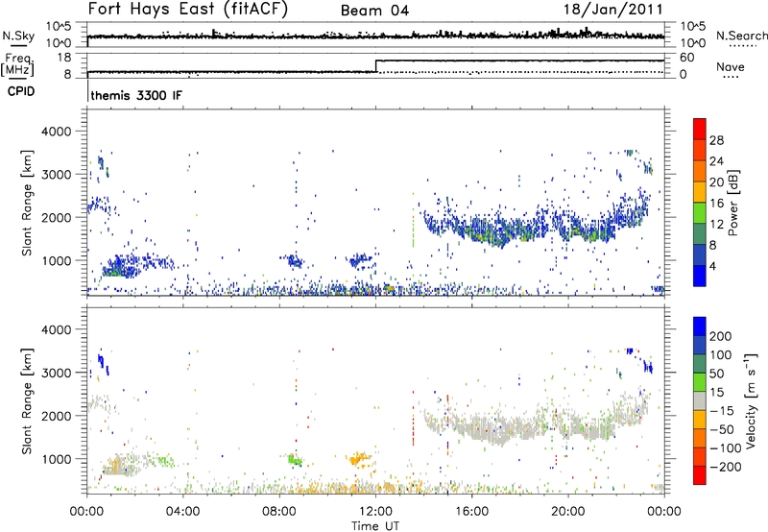
Task: Click the 'N.Search' legend label
Action: tap(741, 36)
